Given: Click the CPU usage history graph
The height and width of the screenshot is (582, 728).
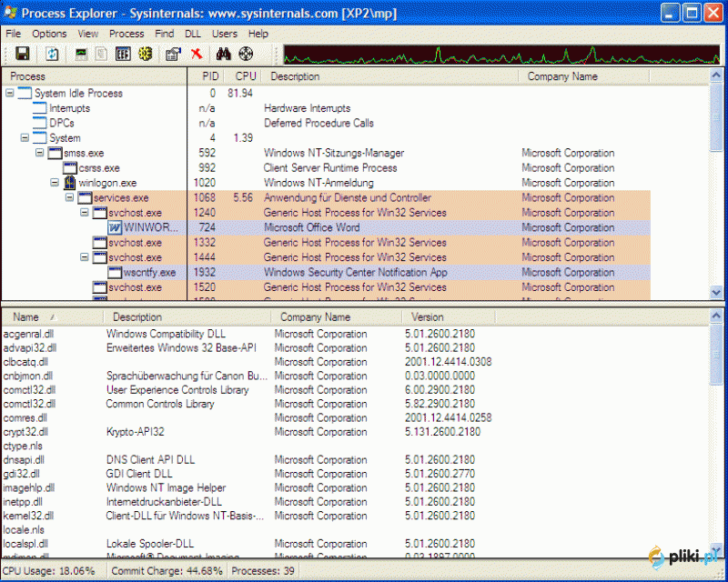Looking at the screenshot, I should tap(501, 55).
